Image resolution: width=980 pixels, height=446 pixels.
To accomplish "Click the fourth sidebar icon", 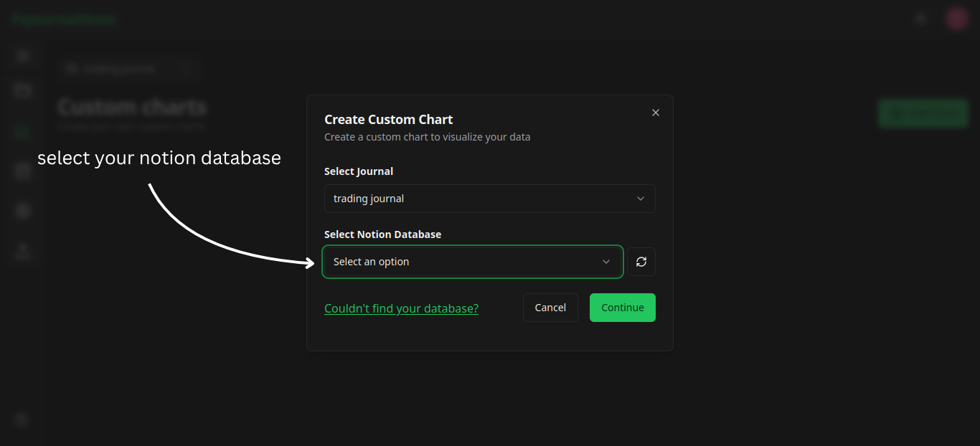I will click(x=22, y=171).
